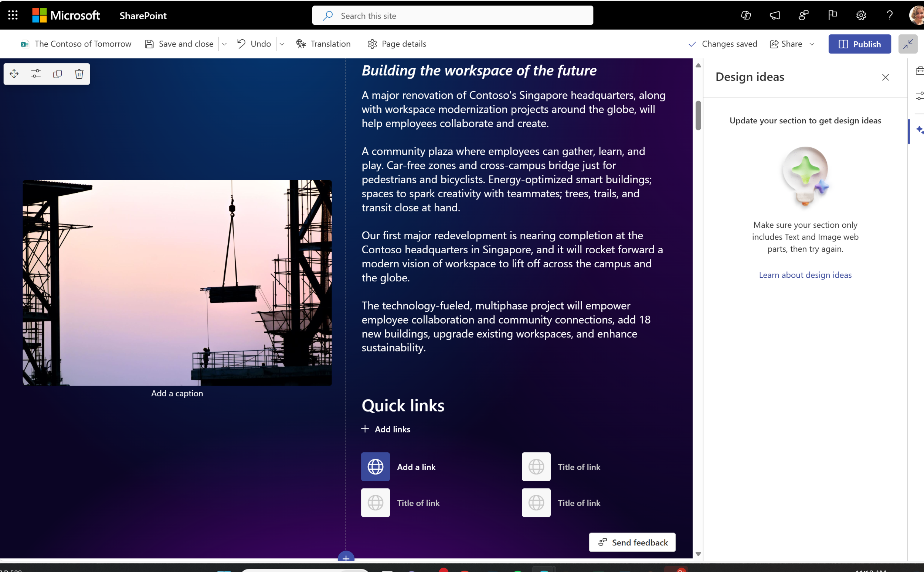
Task: Click the Undo dropdown arrow expander
Action: pos(282,44)
